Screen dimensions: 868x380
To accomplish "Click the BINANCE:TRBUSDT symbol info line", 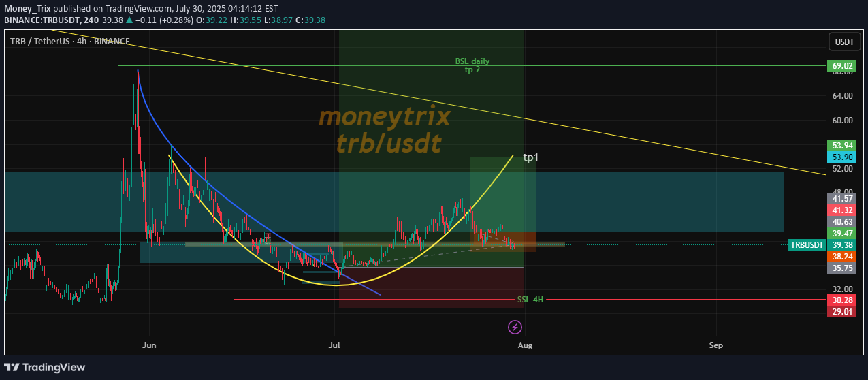I will pyautogui.click(x=165, y=20).
